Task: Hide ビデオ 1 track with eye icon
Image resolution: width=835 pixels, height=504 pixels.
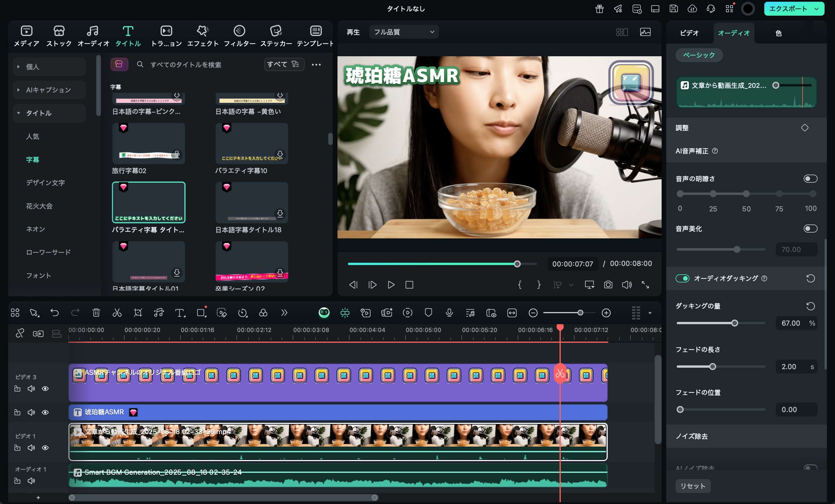Action: click(45, 448)
